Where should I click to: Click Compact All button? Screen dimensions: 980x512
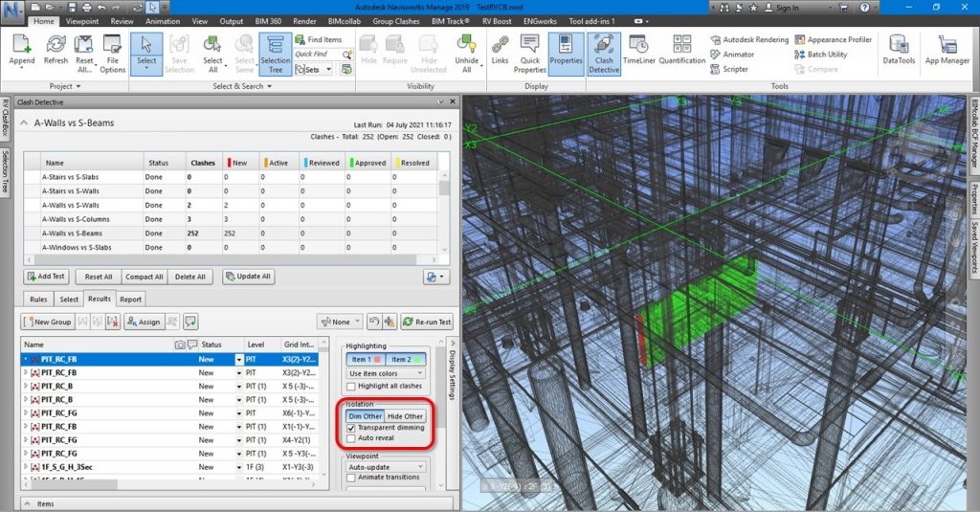[x=144, y=277]
